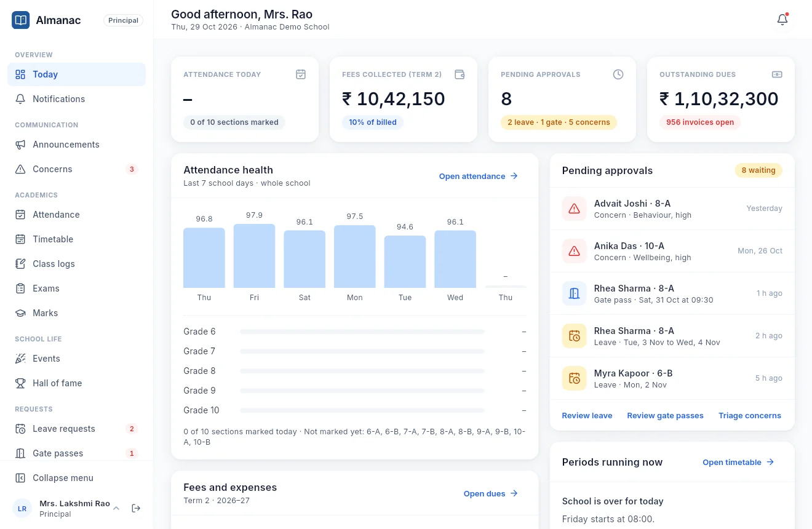This screenshot has height=529, width=812.
Task: Click the gate pass door icon for Rhea Sharma
Action: [574, 293]
